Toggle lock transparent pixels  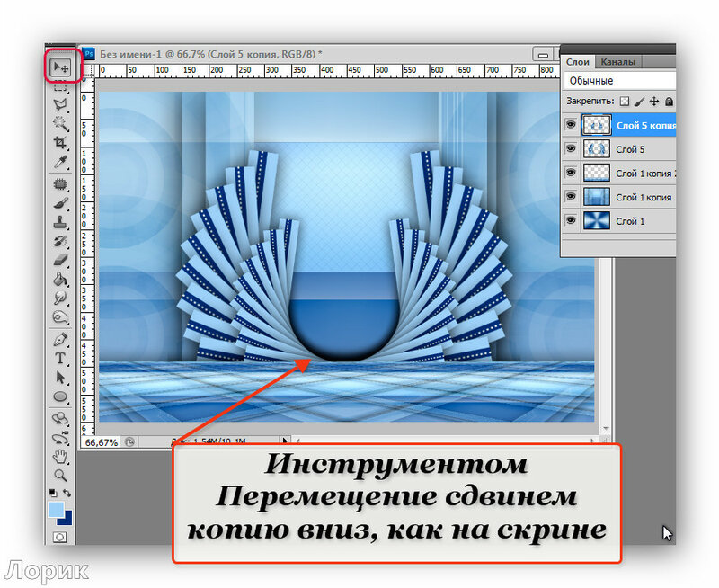[x=624, y=102]
